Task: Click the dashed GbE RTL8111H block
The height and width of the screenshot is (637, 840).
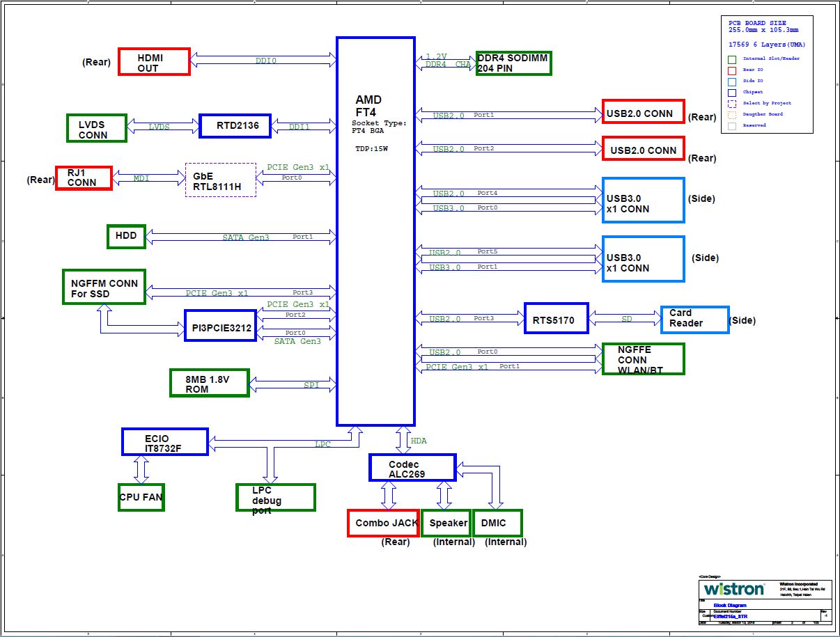Action: (221, 180)
